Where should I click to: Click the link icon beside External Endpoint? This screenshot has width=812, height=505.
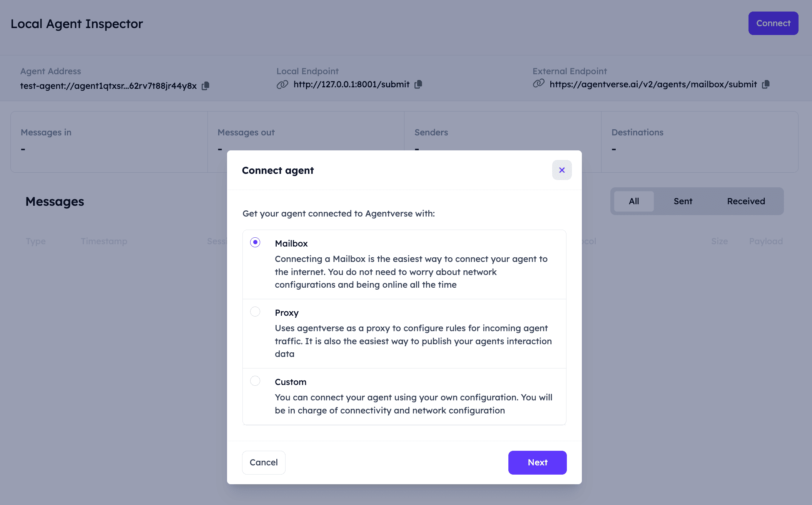(538, 83)
